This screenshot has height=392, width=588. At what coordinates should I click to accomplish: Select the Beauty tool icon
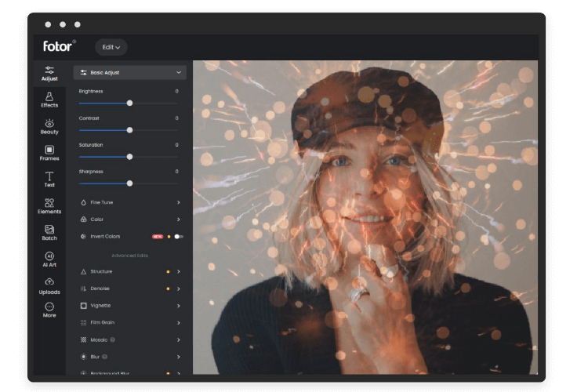click(x=49, y=126)
